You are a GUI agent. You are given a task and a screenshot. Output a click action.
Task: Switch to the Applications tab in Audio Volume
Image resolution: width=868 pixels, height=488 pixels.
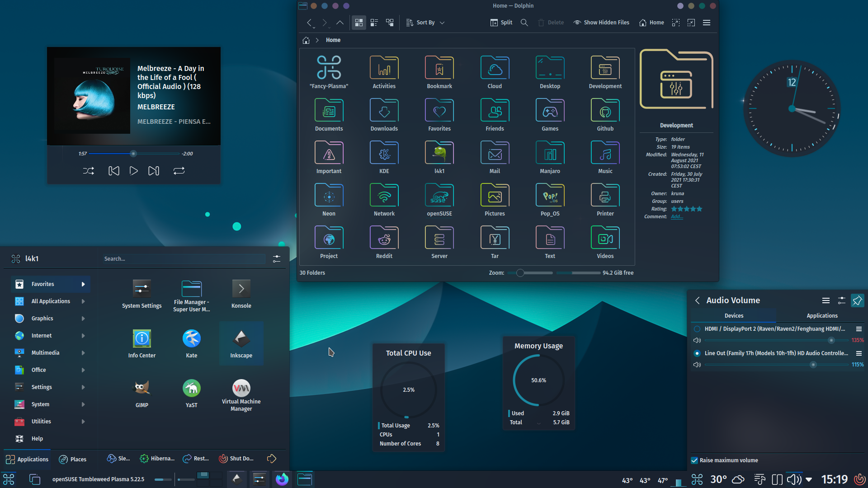pos(822,316)
